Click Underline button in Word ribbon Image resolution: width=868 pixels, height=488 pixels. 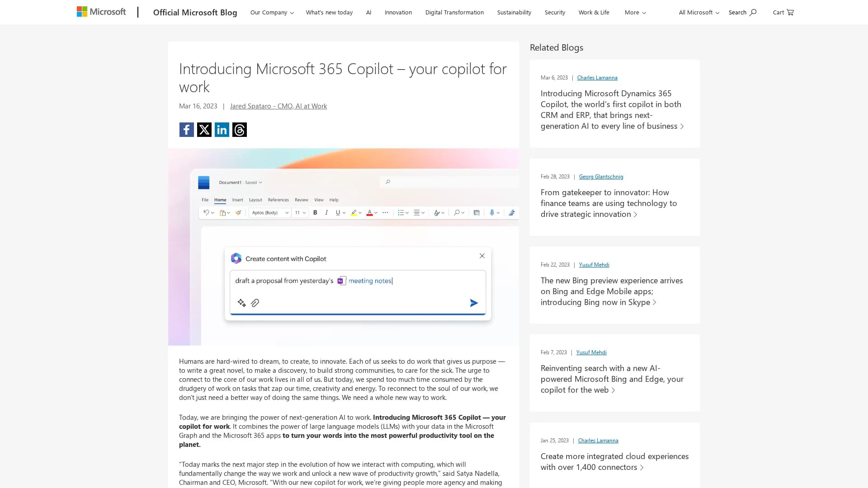[338, 212]
